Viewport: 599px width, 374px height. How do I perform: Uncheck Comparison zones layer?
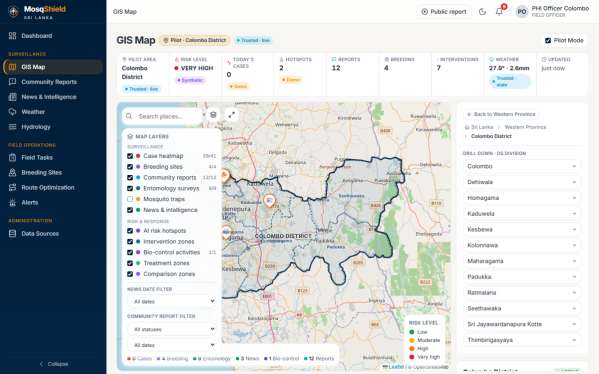(130, 274)
